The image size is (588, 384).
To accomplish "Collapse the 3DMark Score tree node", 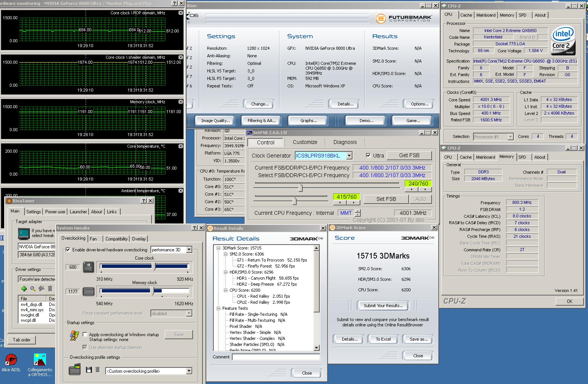I will pyautogui.click(x=219, y=248).
